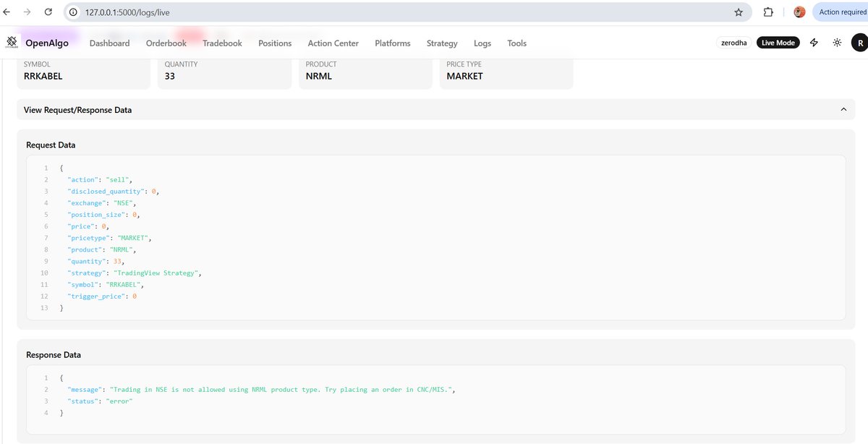Click the "product": "NRML" JSON line

click(102, 249)
